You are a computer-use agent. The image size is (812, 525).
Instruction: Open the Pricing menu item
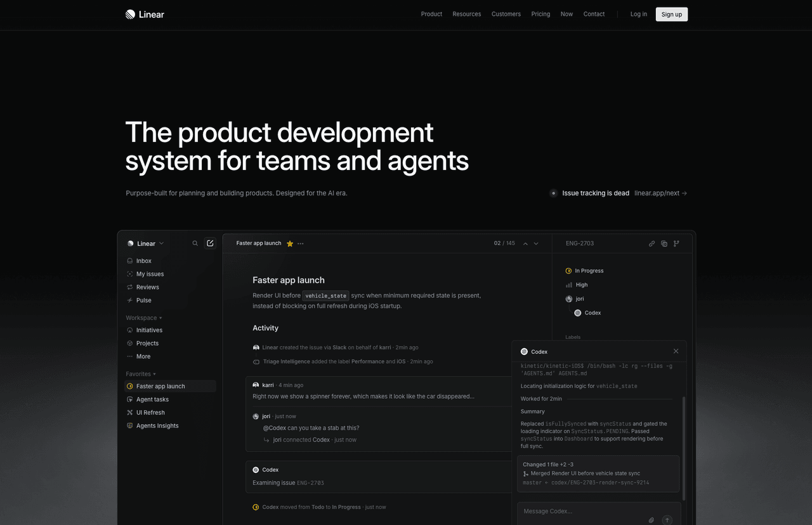click(540, 14)
